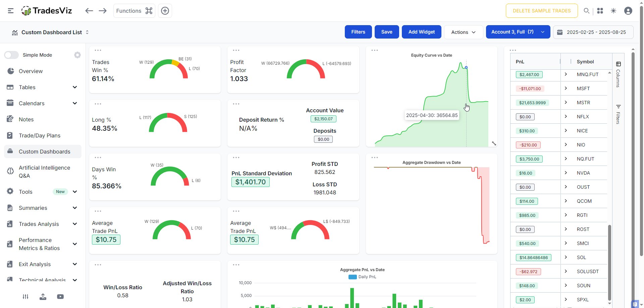Click Equity Curve widget resize handle icon
The image size is (644, 308).
pos(494,143)
